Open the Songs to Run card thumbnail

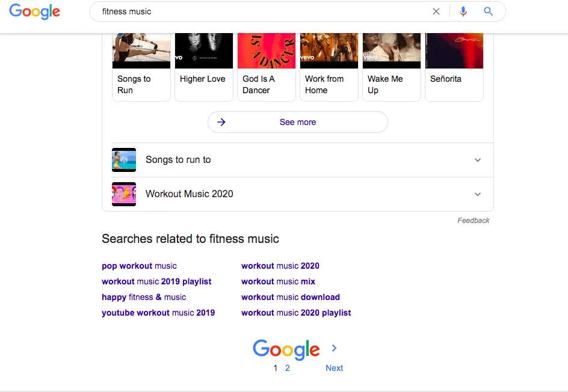[x=141, y=51]
